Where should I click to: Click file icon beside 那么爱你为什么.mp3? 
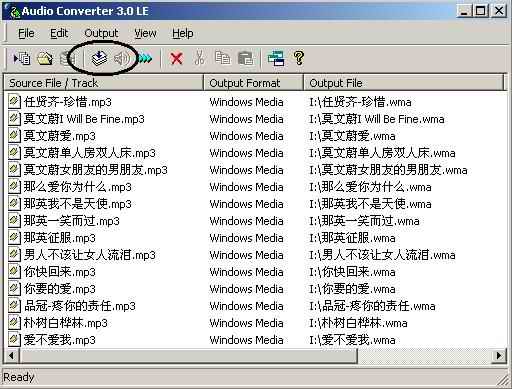pyautogui.click(x=14, y=187)
